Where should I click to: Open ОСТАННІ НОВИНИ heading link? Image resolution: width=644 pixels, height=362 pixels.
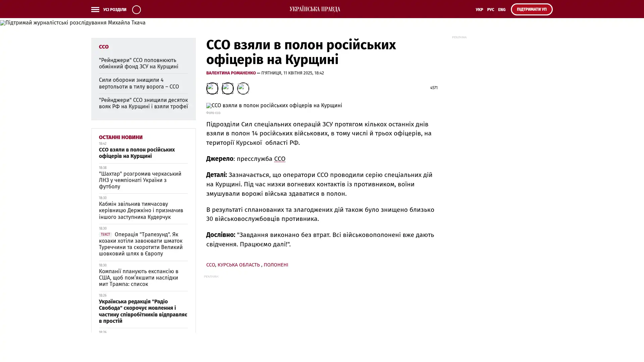[x=121, y=137]
